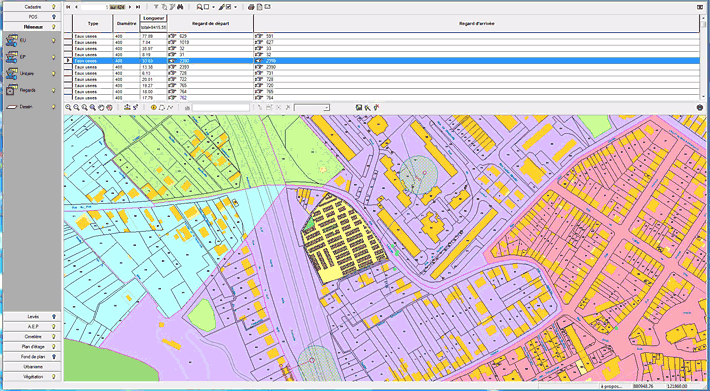Click the filter funnel icon
Image resolution: width=710 pixels, height=391 pixels.
point(156,7)
